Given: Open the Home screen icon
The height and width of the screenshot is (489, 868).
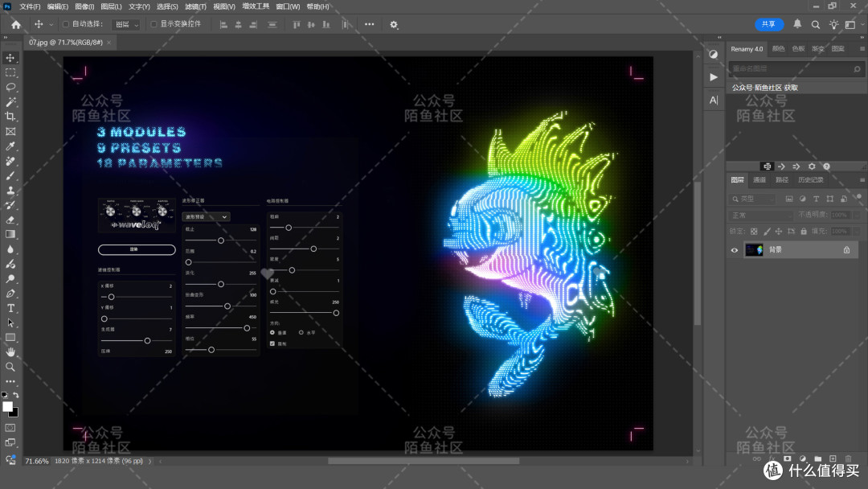Looking at the screenshot, I should click(x=16, y=24).
